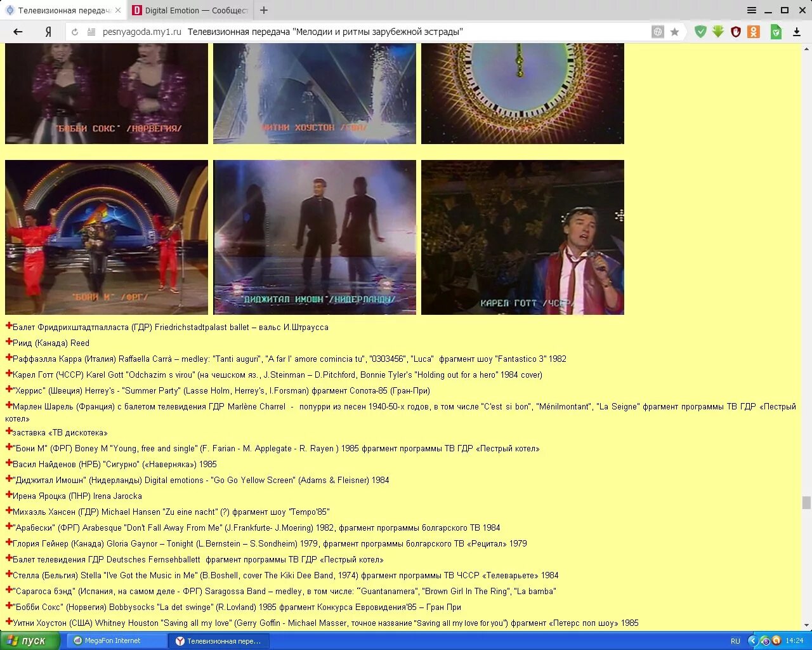Add a new tab with the plus button
The width and height of the screenshot is (812, 650).
click(x=264, y=10)
